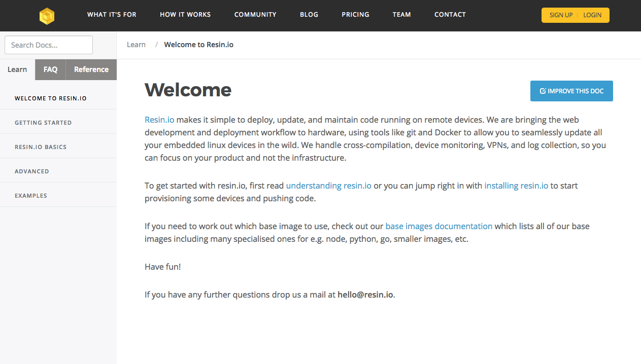Click the Welcome heading
This screenshot has height=364, width=641.
point(188,90)
